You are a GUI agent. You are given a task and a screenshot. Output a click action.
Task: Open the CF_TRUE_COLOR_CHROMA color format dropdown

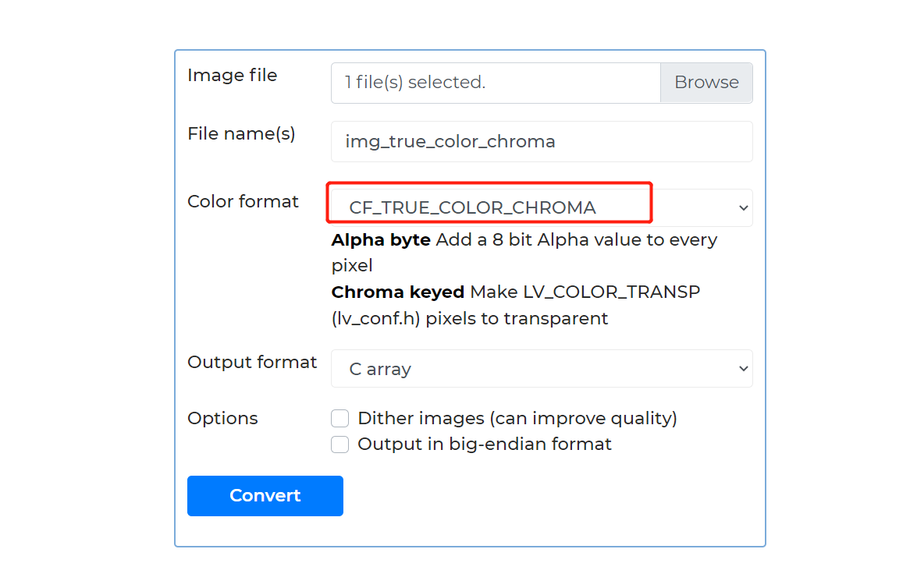[x=538, y=207]
